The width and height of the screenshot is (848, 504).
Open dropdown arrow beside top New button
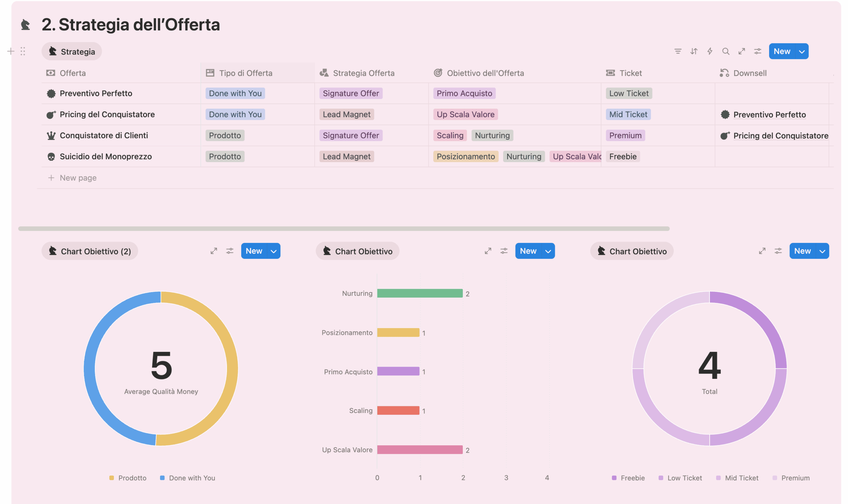(x=801, y=52)
